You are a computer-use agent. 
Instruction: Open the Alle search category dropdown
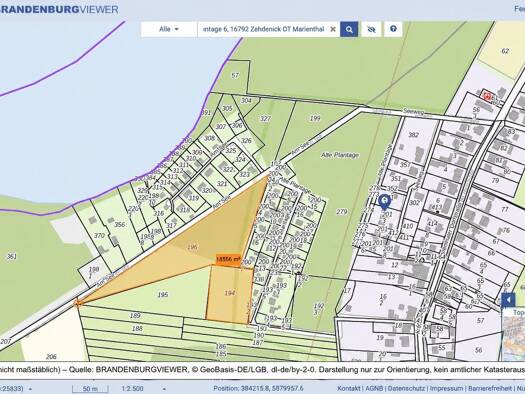169,29
